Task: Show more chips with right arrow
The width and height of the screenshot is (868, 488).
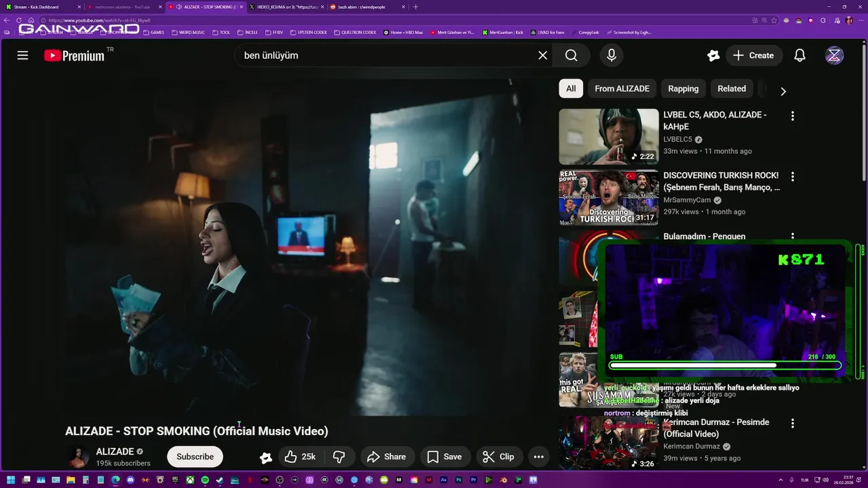Action: click(783, 91)
